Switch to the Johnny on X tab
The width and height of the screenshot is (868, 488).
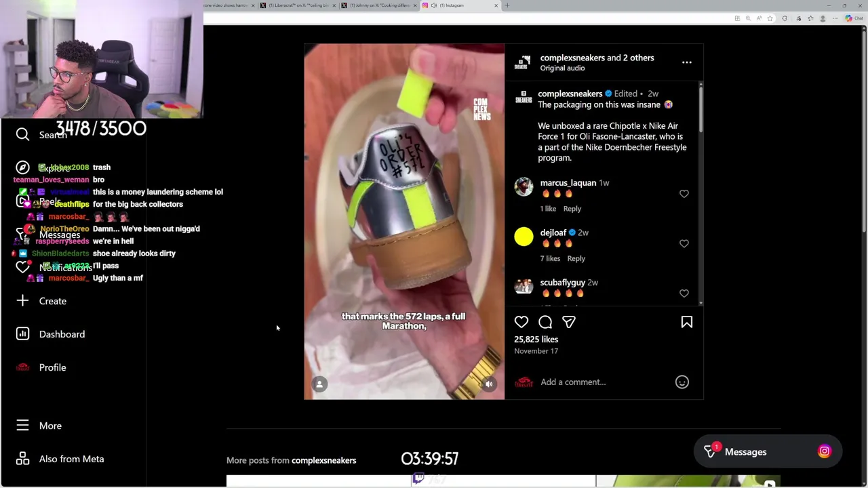(x=378, y=5)
